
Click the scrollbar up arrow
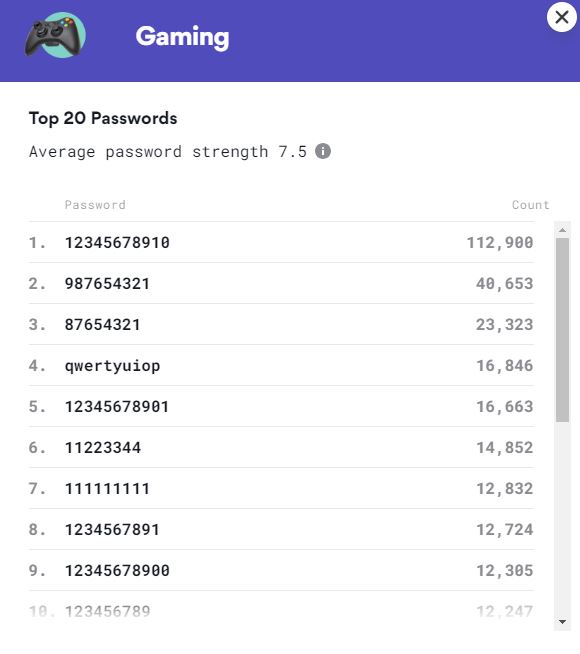tap(562, 230)
